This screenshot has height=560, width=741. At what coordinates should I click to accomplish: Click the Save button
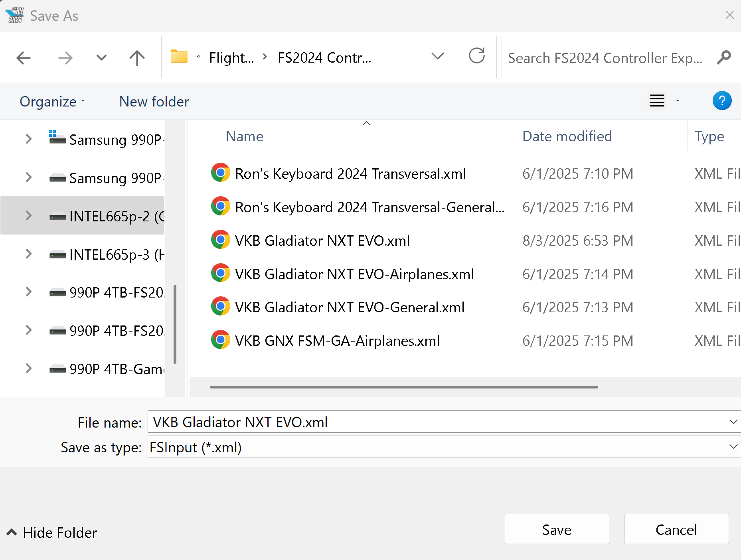pos(557,529)
